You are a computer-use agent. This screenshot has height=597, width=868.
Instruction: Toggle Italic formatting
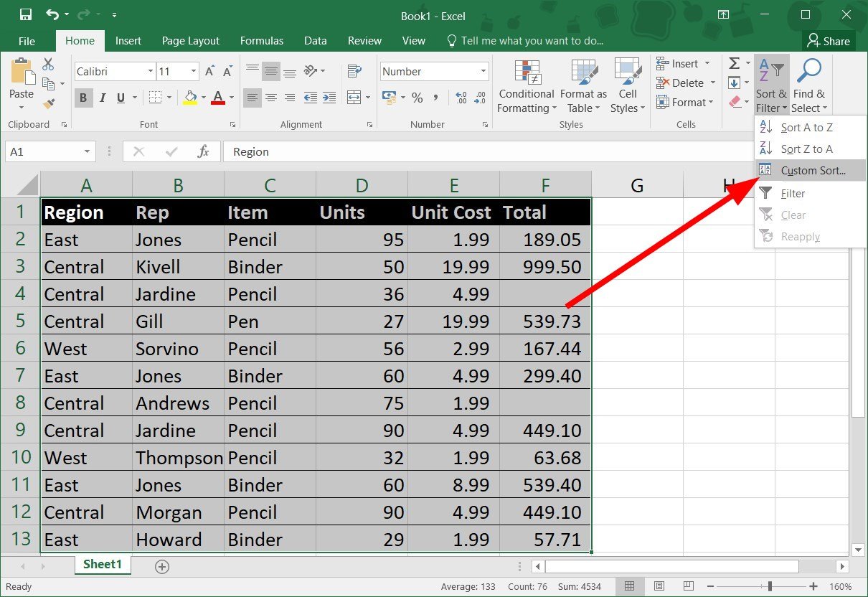102,98
